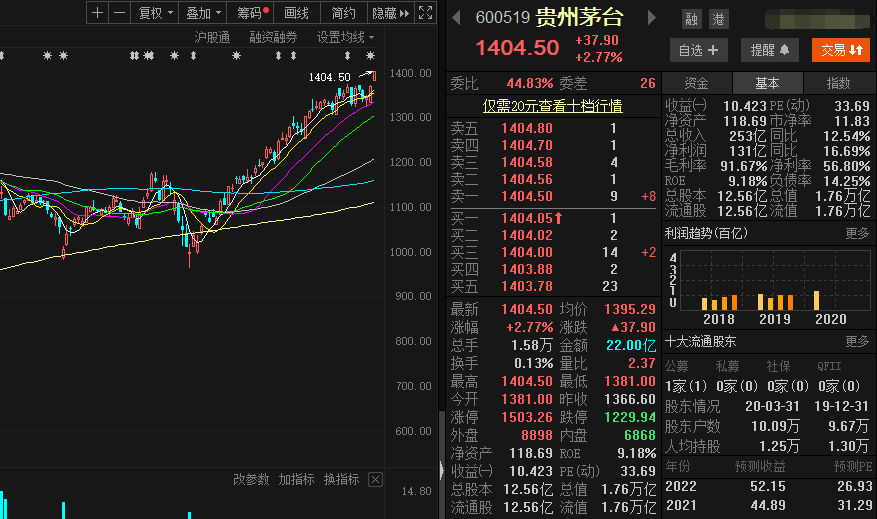
Task: Click the 买一 price 1404.05
Action: pyautogui.click(x=527, y=218)
